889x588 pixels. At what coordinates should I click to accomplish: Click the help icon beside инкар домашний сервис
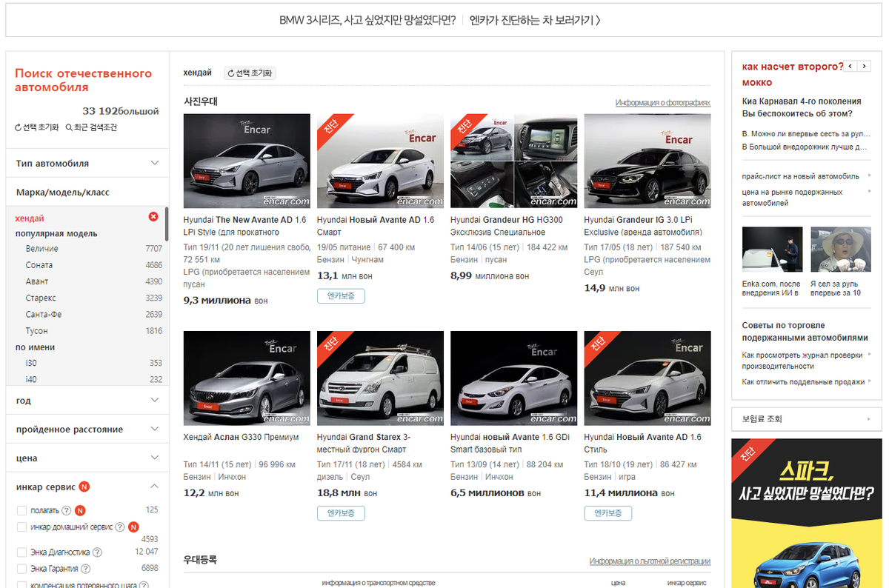pyautogui.click(x=121, y=527)
